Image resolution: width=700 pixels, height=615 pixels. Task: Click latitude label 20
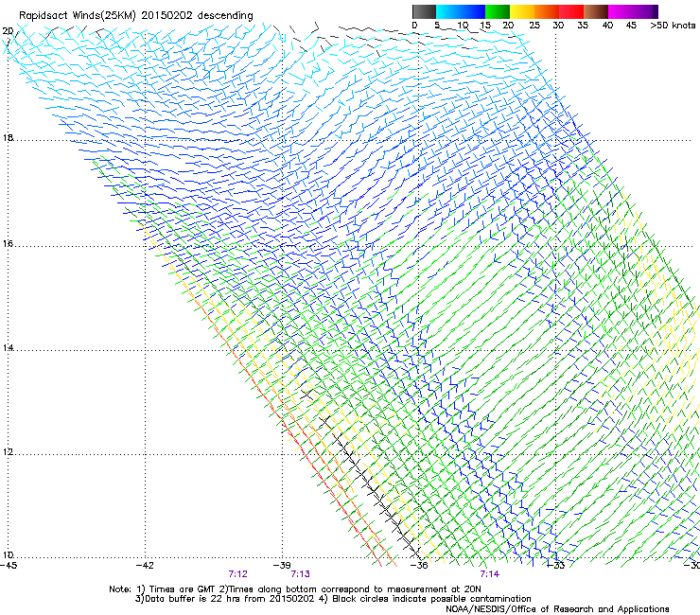8,31
